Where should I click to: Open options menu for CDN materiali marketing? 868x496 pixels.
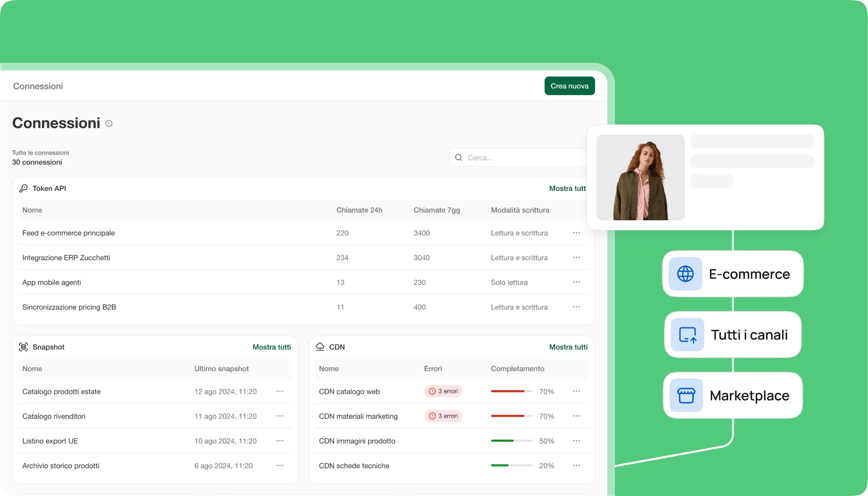pos(576,416)
